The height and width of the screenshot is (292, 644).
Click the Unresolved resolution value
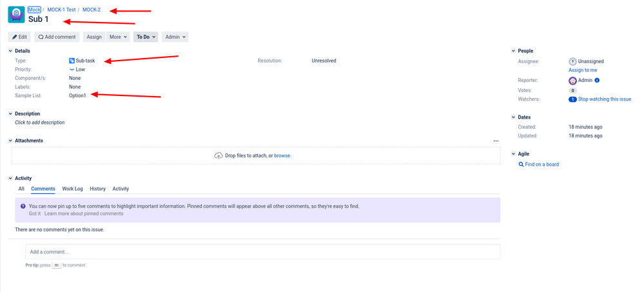[x=324, y=61]
